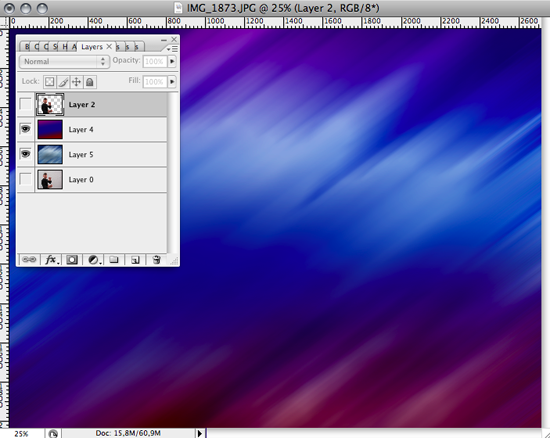Select the Layer 5 name
Screen dimensions: 550x438
coord(81,155)
